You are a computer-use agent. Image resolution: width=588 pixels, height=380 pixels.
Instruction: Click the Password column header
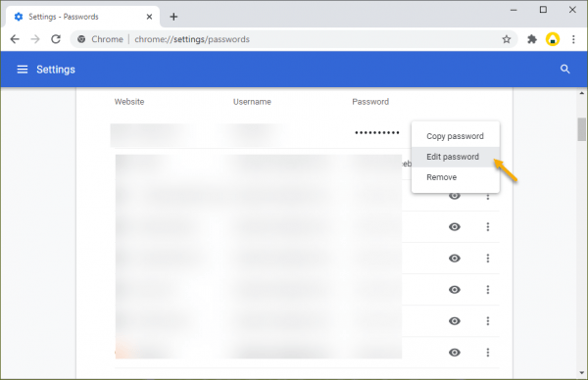370,102
